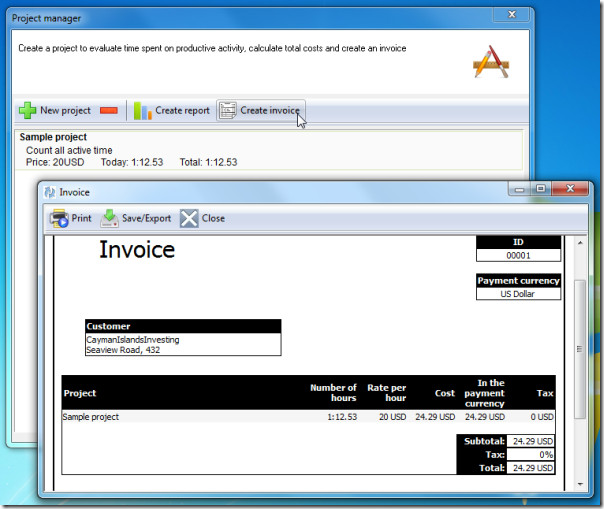This screenshot has width=604, height=509.
Task: Click the green plus New project icon
Action: coord(27,111)
